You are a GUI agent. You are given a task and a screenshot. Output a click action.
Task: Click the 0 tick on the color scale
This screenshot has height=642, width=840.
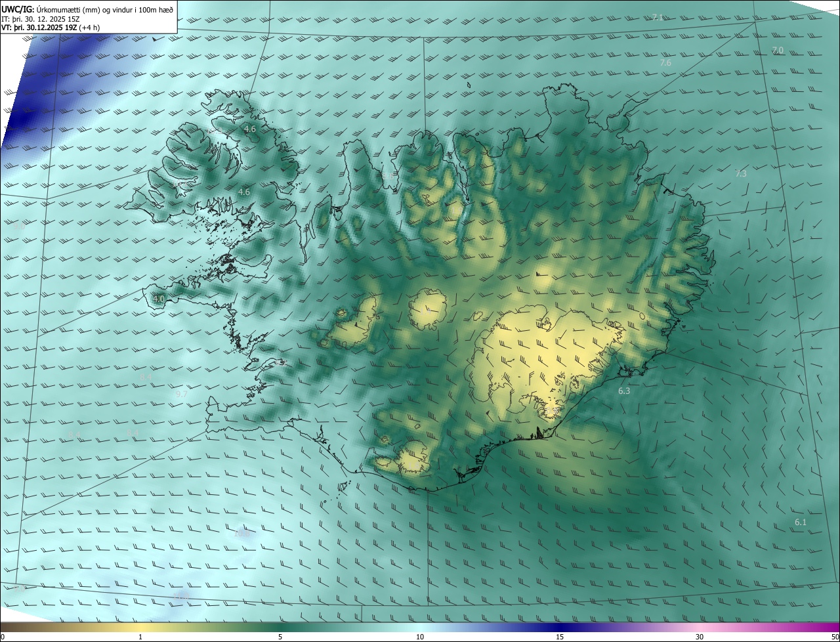point(3,637)
